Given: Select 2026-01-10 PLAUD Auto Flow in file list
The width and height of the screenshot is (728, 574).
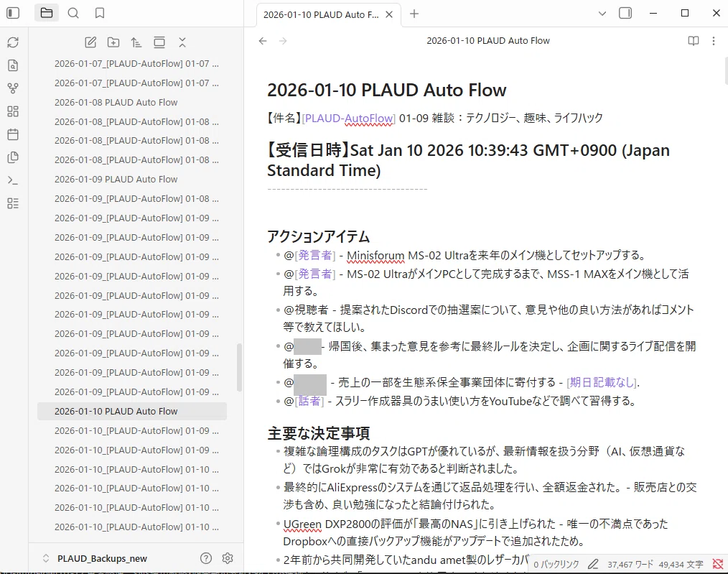Looking at the screenshot, I should (132, 412).
